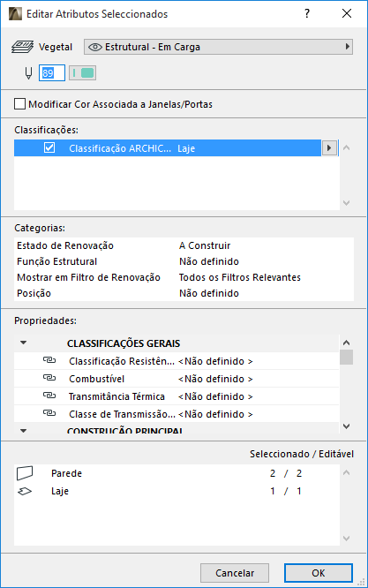This screenshot has height=588, width=368.
Task: Toggle Modificar Cor Associada a Janelas/Portas checkbox
Action: coord(20,104)
